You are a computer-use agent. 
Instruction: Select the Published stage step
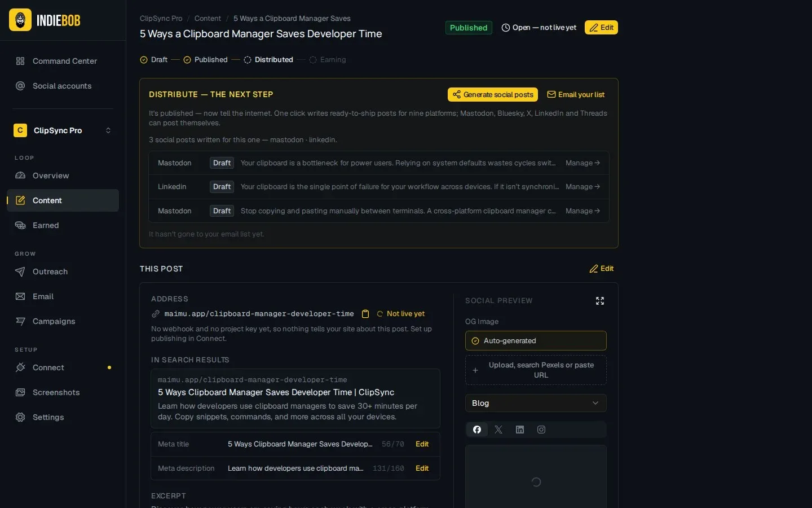206,60
